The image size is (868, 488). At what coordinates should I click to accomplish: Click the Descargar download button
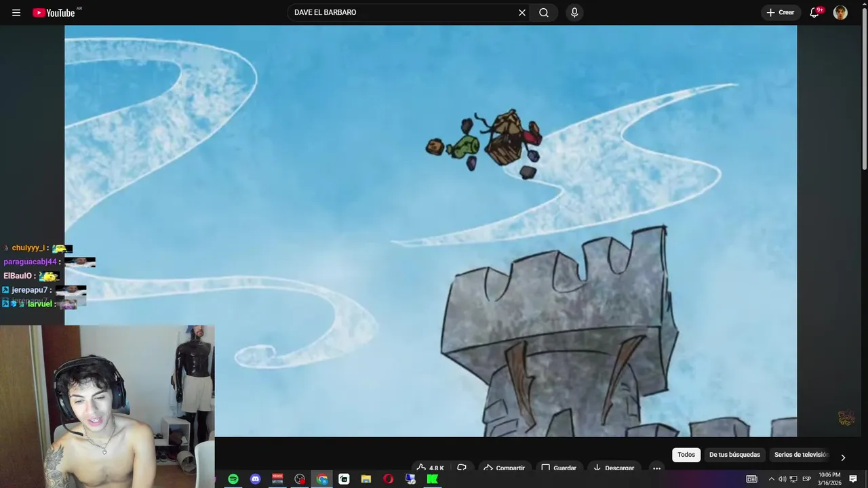[614, 468]
